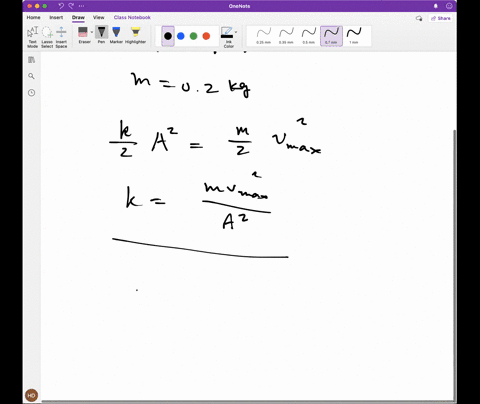Image resolution: width=480 pixels, height=404 pixels.
Task: Pick the green ink color swatch
Action: point(193,36)
